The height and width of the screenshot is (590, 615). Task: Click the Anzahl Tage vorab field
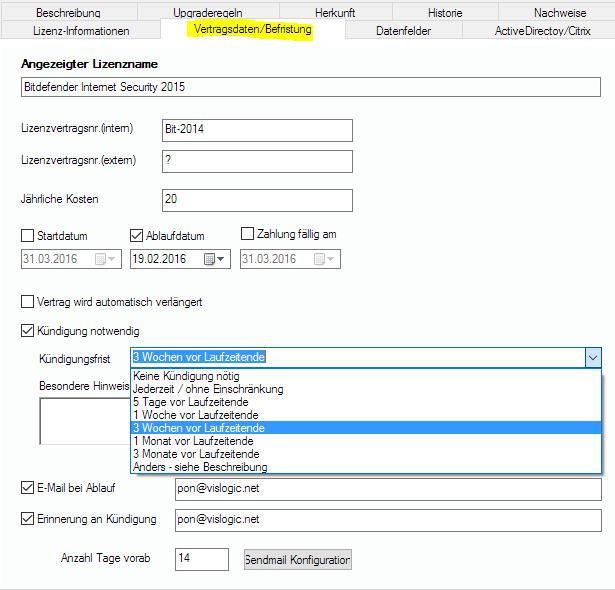click(202, 559)
